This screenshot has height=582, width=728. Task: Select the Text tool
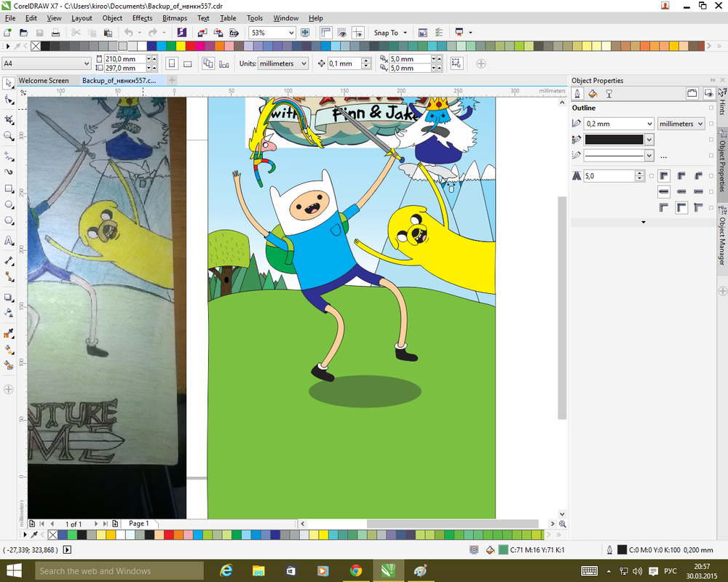click(x=8, y=241)
